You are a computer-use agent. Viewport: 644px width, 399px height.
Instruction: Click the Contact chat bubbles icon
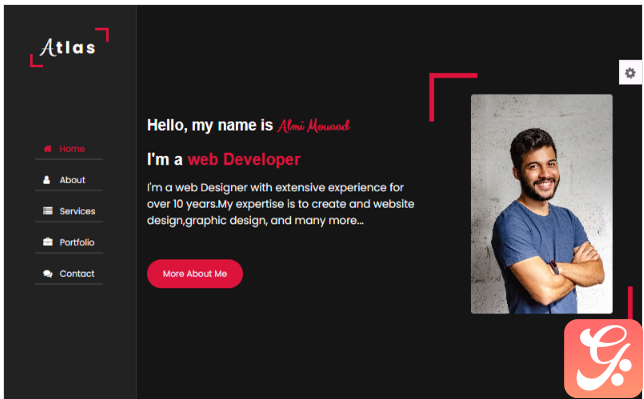coord(48,274)
